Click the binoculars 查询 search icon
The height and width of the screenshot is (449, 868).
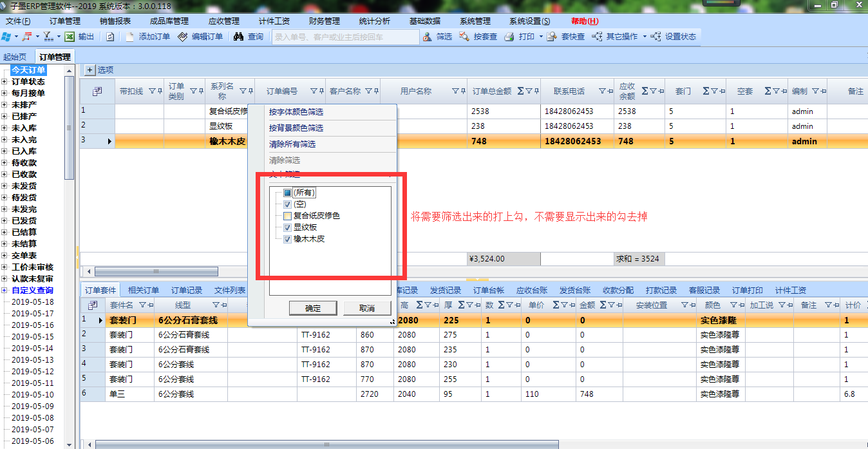point(238,37)
